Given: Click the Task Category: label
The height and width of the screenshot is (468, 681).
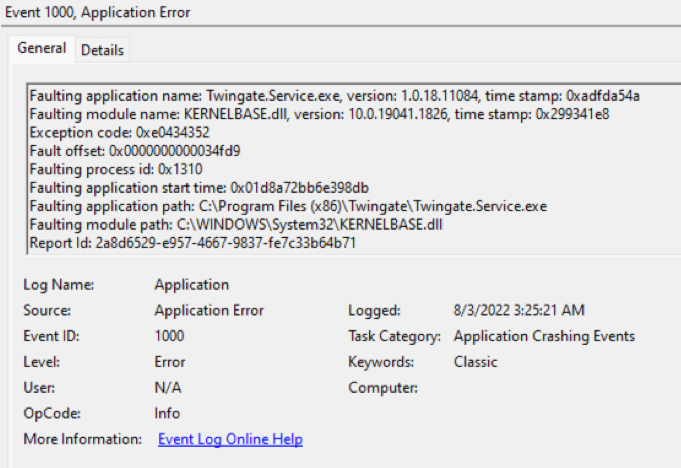Looking at the screenshot, I should (394, 336).
